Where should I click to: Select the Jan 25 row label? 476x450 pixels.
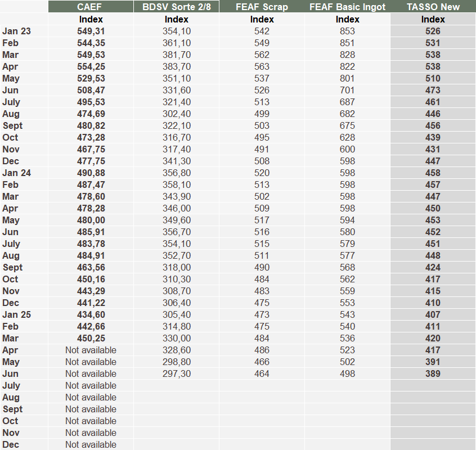[17, 314]
